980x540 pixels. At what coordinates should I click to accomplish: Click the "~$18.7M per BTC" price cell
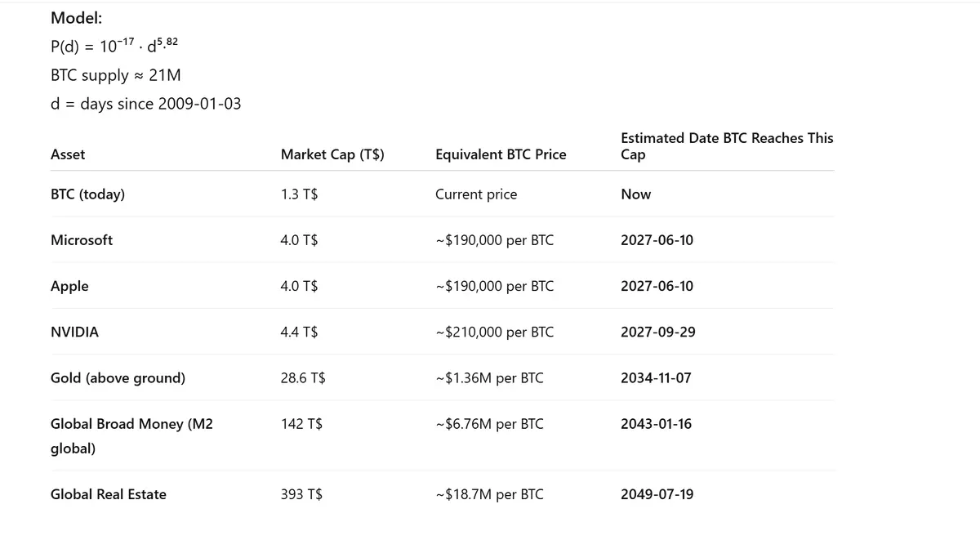489,494
